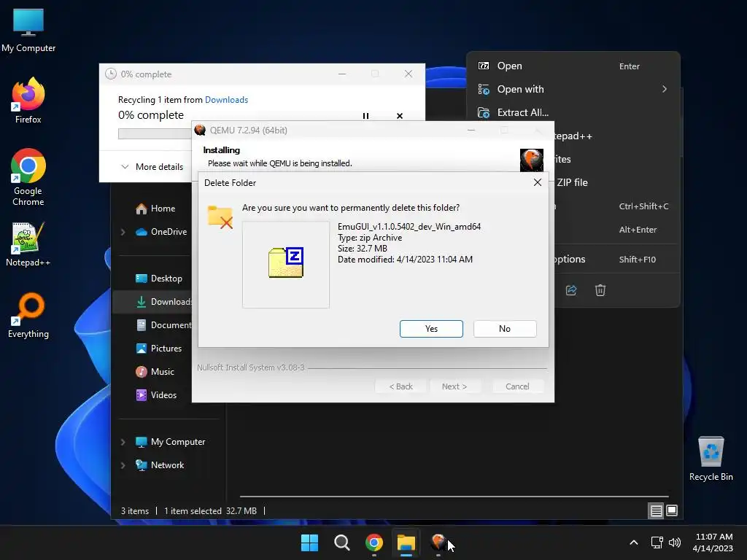Decline deletion with the No button
The image size is (747, 560).
point(505,329)
